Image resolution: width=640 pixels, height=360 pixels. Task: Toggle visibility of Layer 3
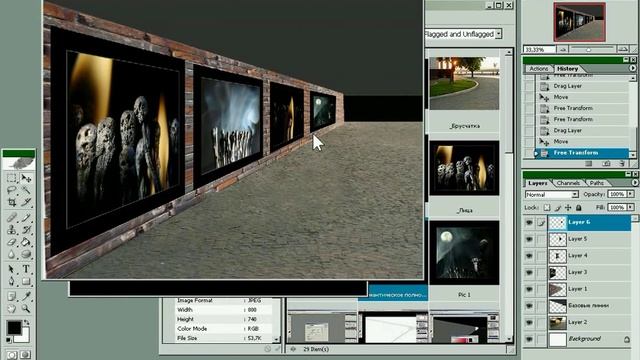[529, 272]
